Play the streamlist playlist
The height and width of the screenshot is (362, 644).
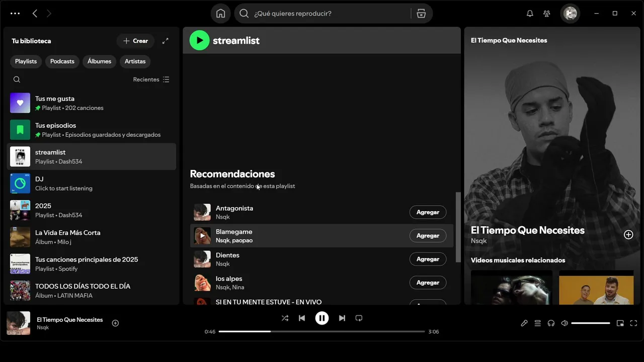(x=199, y=40)
